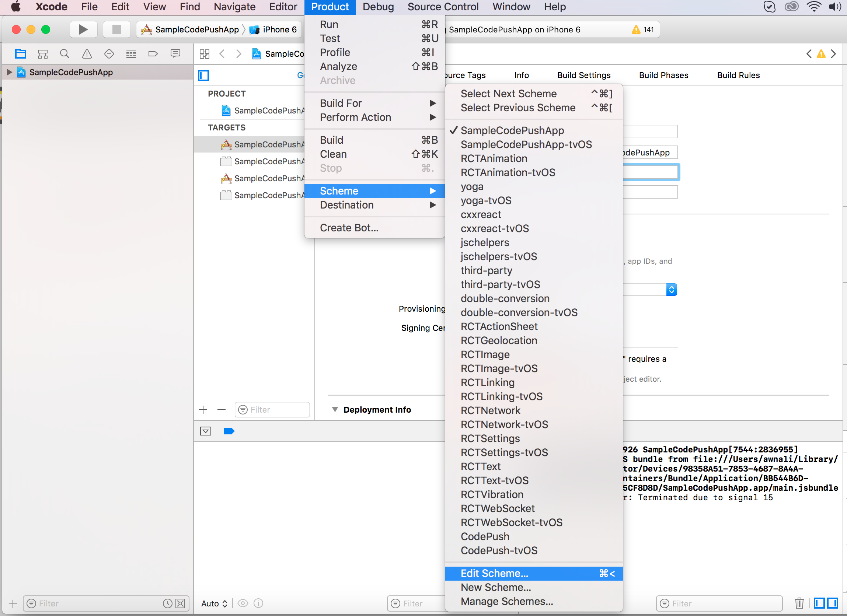This screenshot has width=847, height=616.
Task: Open the Breakpoint navigator icon
Action: click(x=153, y=54)
